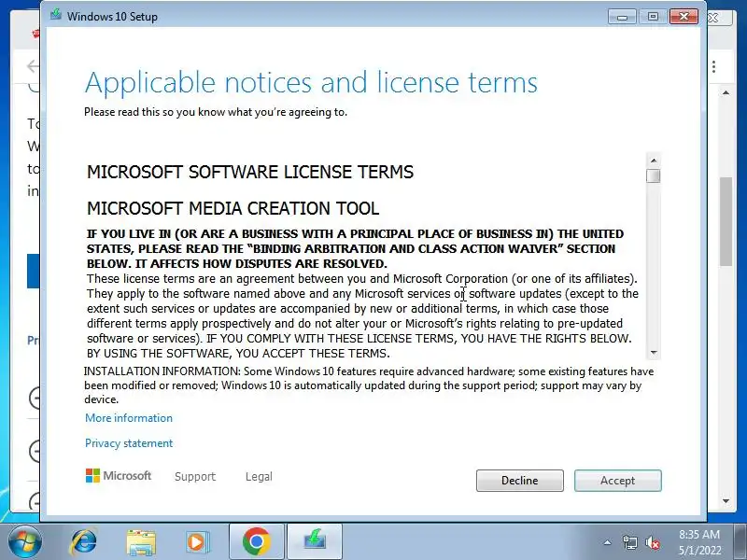This screenshot has width=747, height=560.
Task: Click the license text scrollbar down arrow
Action: click(x=653, y=353)
